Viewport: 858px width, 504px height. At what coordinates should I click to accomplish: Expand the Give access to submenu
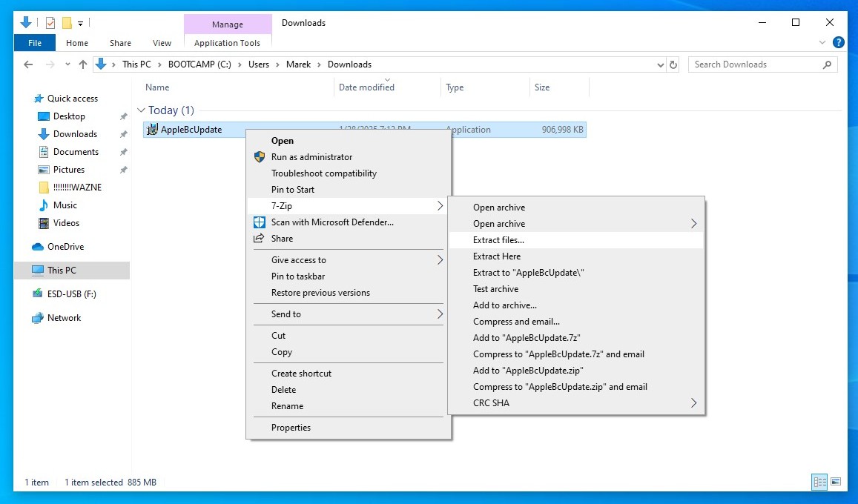[440, 260]
